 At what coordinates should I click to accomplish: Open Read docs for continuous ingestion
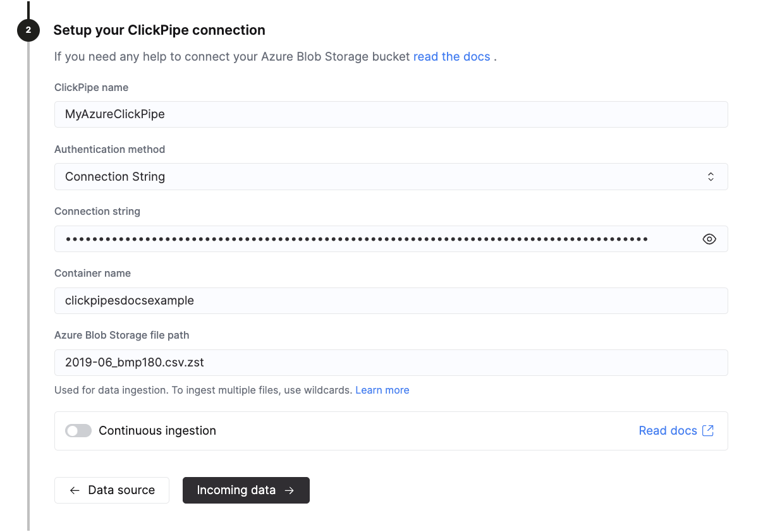coord(668,430)
